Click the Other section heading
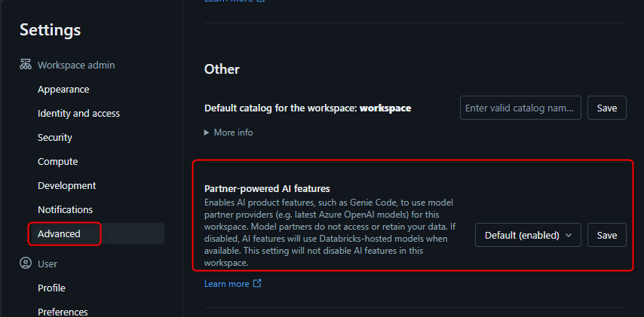Image resolution: width=644 pixels, height=317 pixels. click(222, 69)
